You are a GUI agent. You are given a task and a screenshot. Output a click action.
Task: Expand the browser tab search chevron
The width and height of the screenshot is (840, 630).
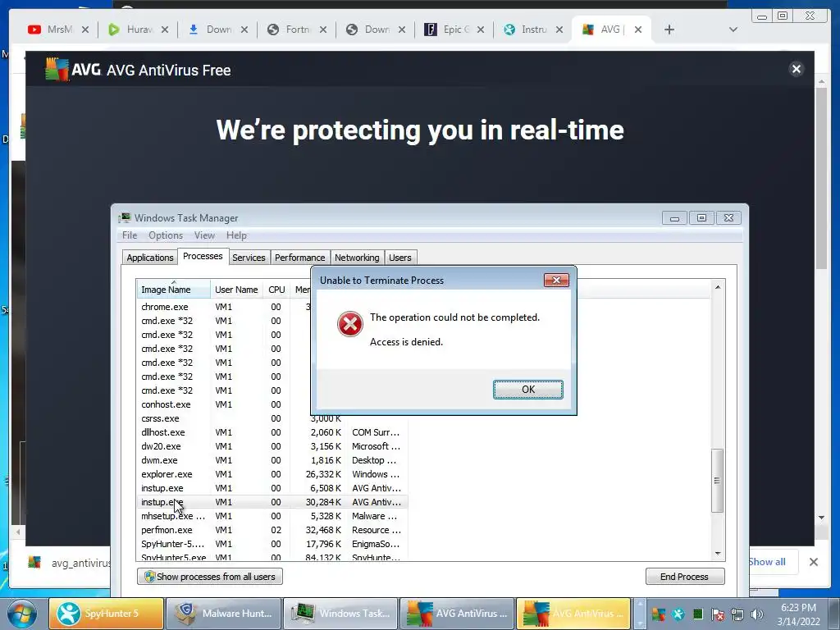733,30
